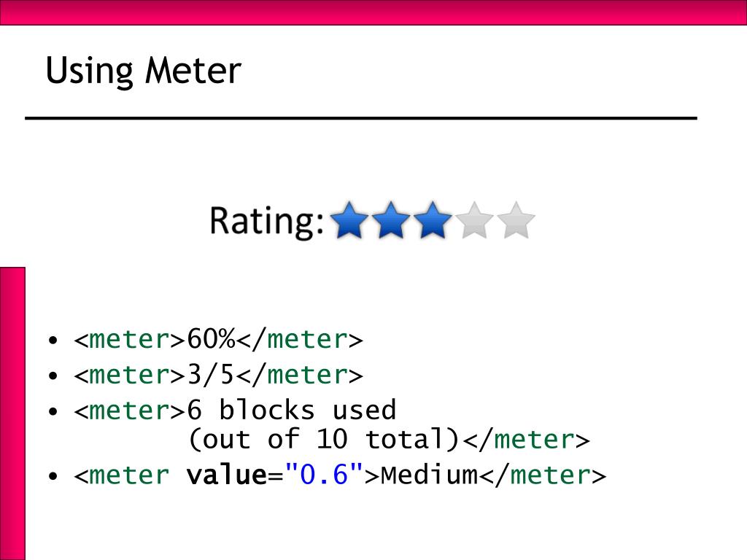Click the third blue rating star

pyautogui.click(x=433, y=220)
